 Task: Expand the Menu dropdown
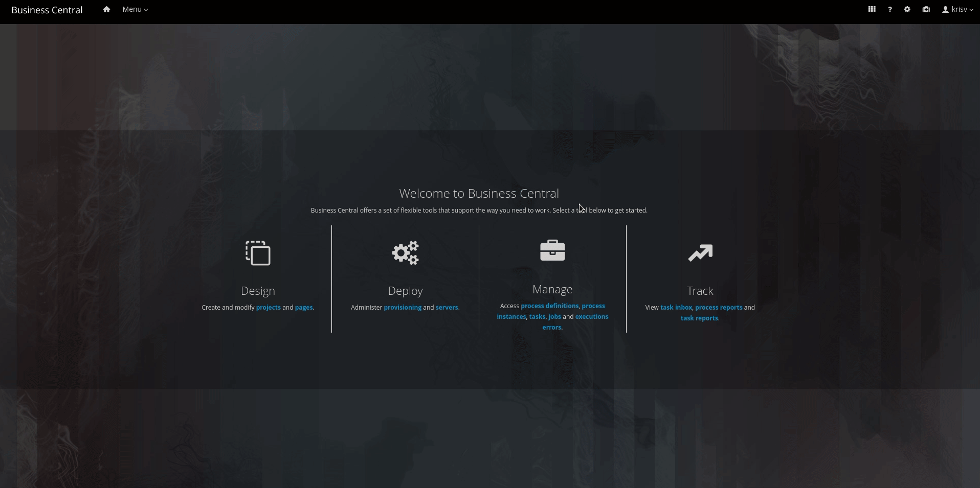(135, 10)
